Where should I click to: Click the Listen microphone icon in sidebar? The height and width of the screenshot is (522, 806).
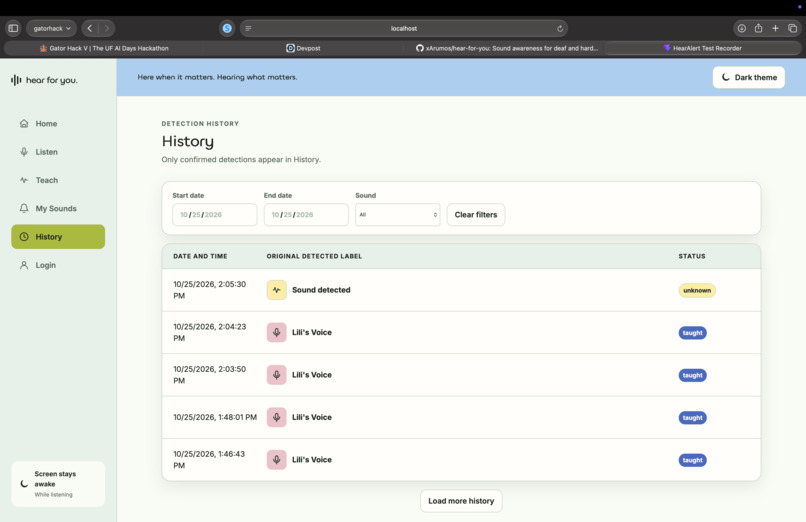point(24,152)
